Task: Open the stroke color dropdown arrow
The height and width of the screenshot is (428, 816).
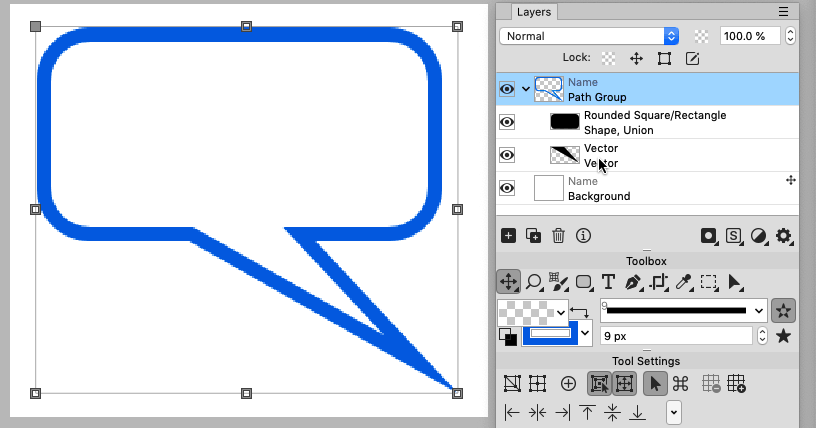Action: tap(585, 333)
